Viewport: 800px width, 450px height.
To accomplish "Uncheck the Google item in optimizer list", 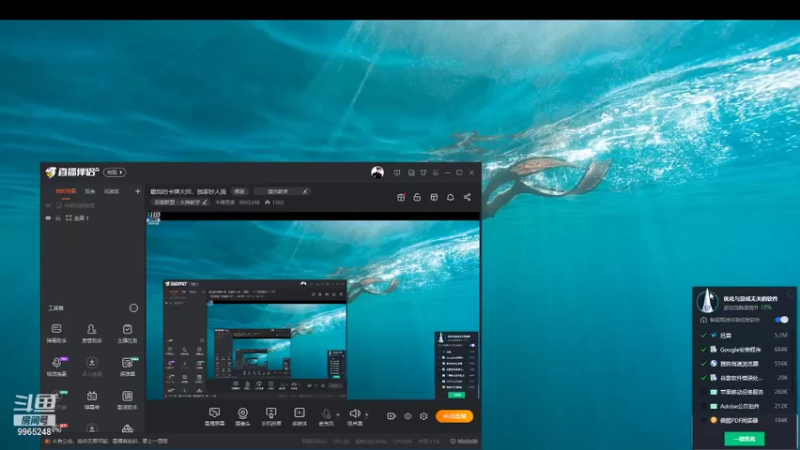I will coord(704,349).
